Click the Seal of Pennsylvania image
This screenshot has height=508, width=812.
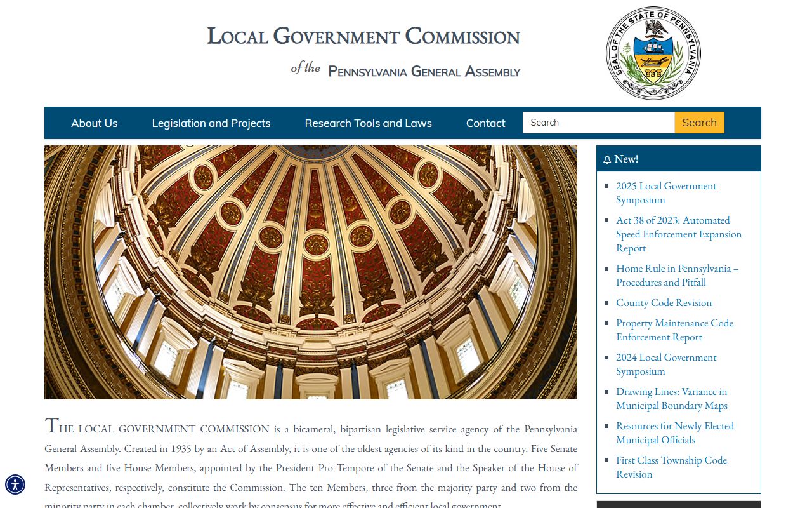[653, 53]
